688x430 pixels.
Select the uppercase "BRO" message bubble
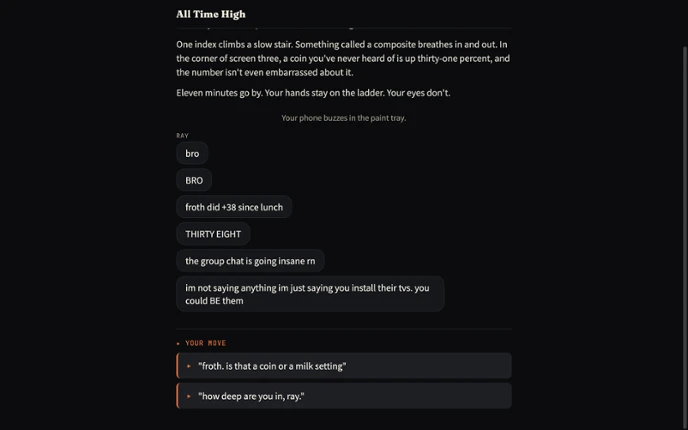coord(194,180)
